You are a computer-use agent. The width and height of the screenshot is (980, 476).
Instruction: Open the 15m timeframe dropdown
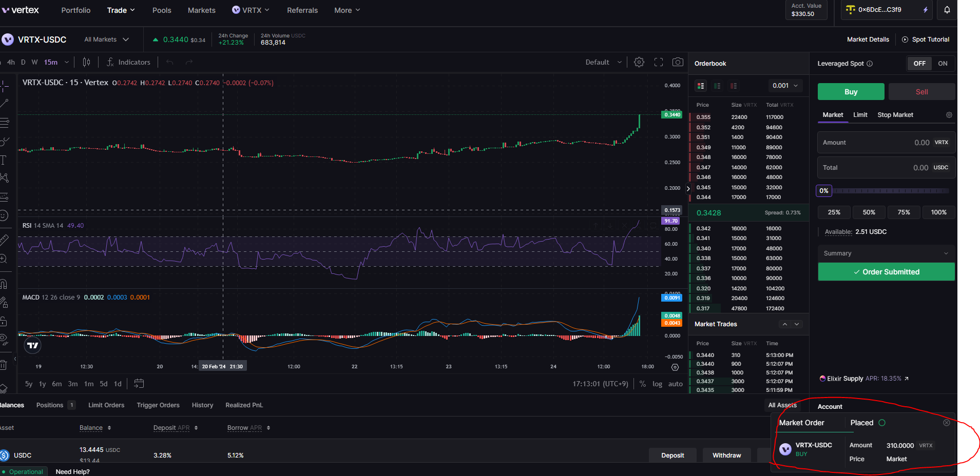(56, 62)
